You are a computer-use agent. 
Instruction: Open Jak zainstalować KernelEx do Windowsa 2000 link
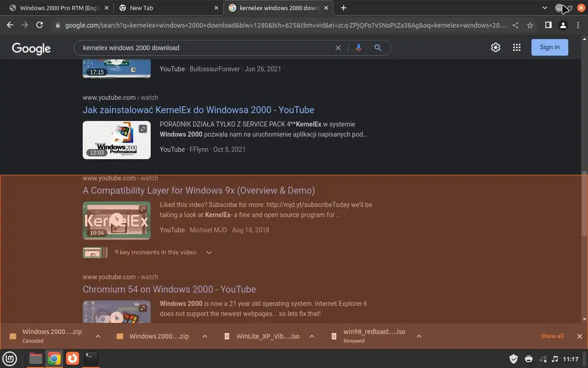coord(198,110)
